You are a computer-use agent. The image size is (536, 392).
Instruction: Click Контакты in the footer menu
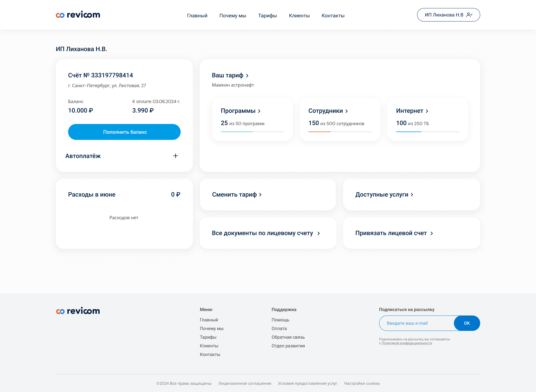point(210,354)
